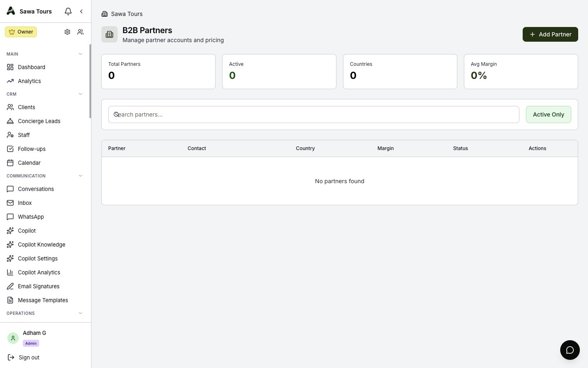Viewport: 588px width, 368px height.
Task: Click the Concierge Leads bell icon
Action: point(10,121)
